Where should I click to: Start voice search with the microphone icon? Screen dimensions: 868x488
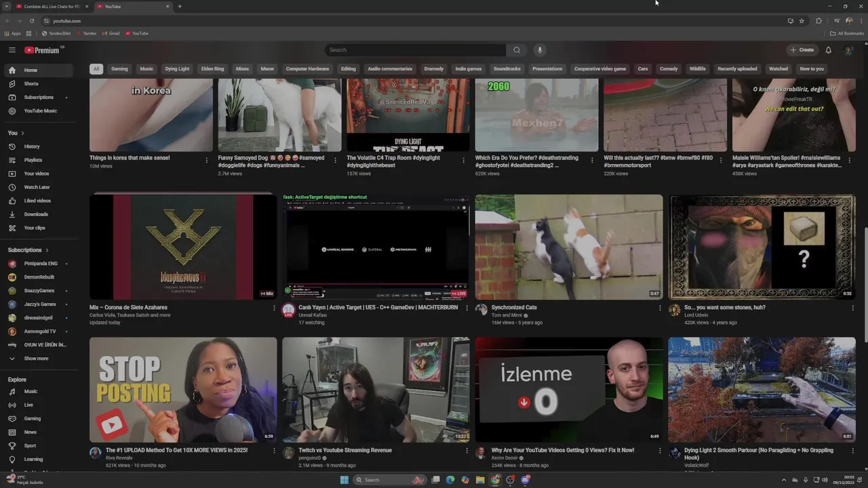[540, 50]
